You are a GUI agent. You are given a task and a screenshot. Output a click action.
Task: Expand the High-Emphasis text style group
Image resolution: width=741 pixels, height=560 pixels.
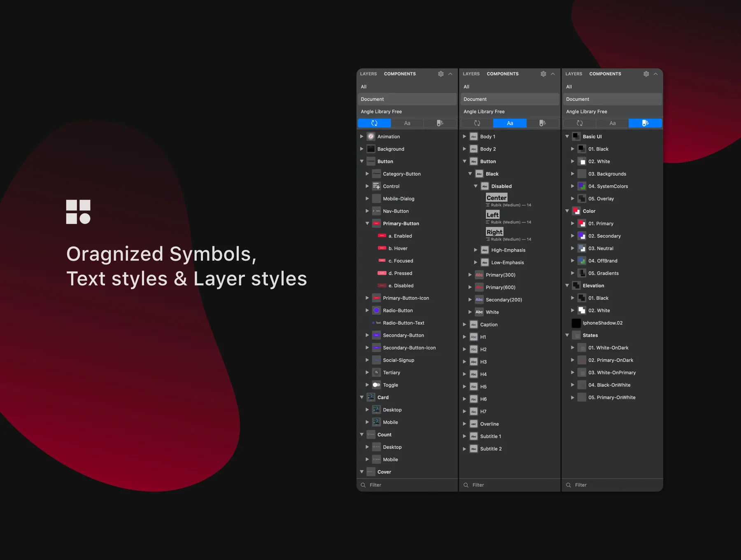(x=475, y=250)
